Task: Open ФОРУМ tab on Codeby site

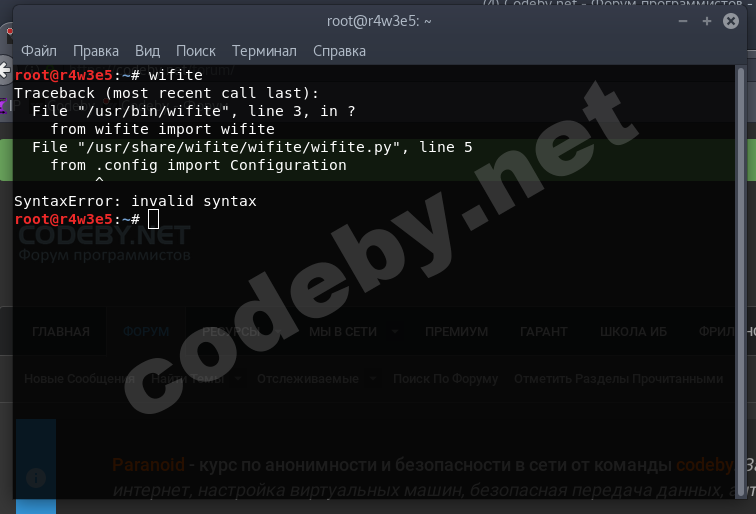Action: [146, 332]
